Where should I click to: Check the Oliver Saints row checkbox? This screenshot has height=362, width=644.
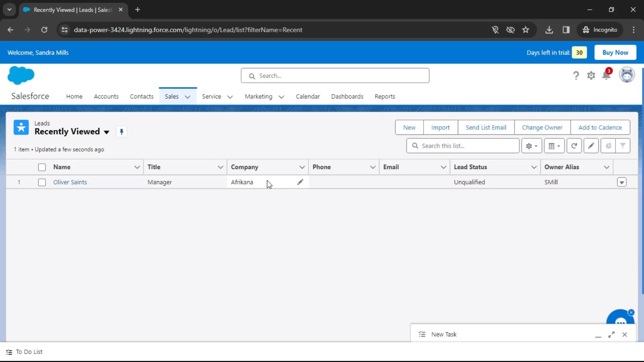click(42, 182)
